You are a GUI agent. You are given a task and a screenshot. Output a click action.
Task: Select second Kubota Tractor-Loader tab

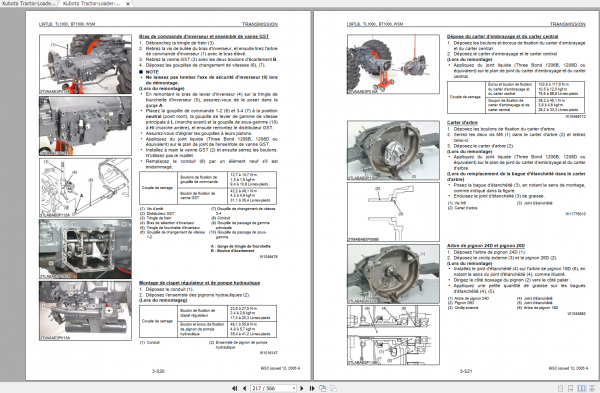tap(91, 3)
